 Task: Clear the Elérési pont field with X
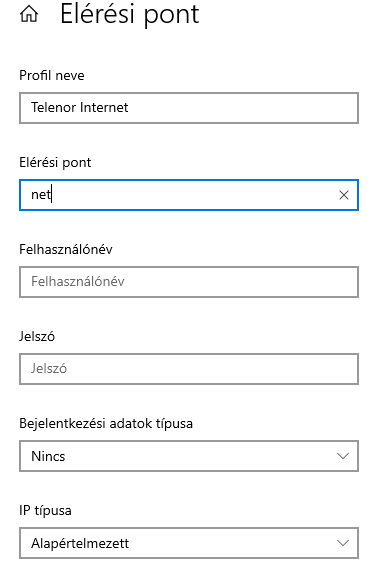click(x=344, y=195)
